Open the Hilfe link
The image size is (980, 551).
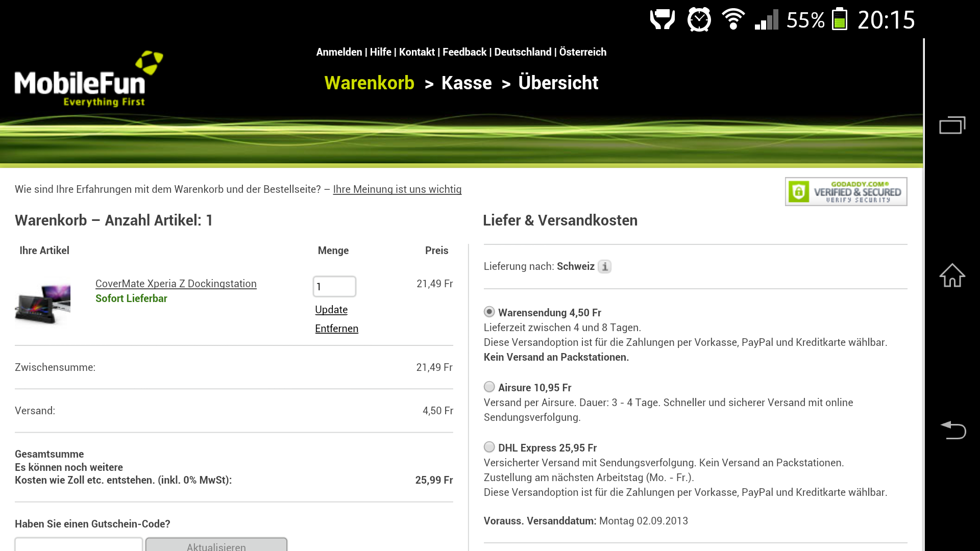[x=380, y=52]
